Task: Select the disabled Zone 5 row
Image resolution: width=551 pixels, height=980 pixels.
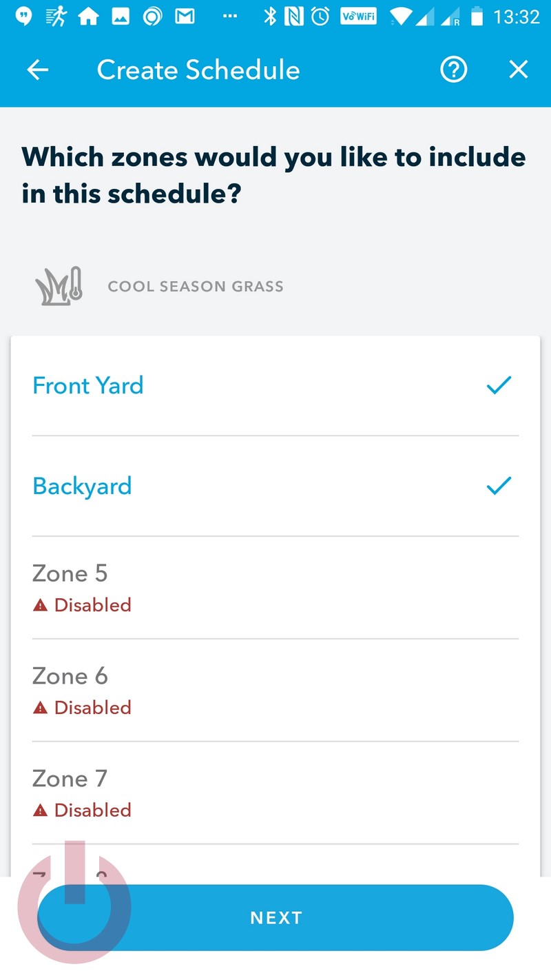Action: coord(275,588)
